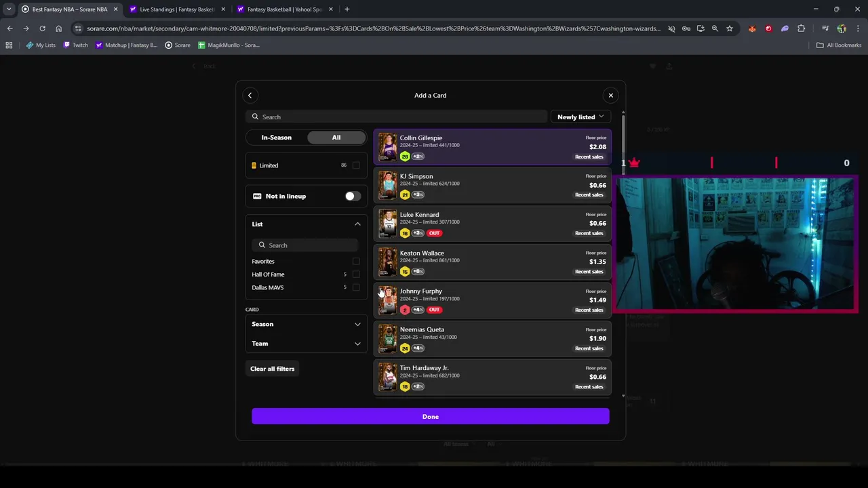Close the Add a Card dialog
The image size is (868, 488).
click(x=610, y=96)
